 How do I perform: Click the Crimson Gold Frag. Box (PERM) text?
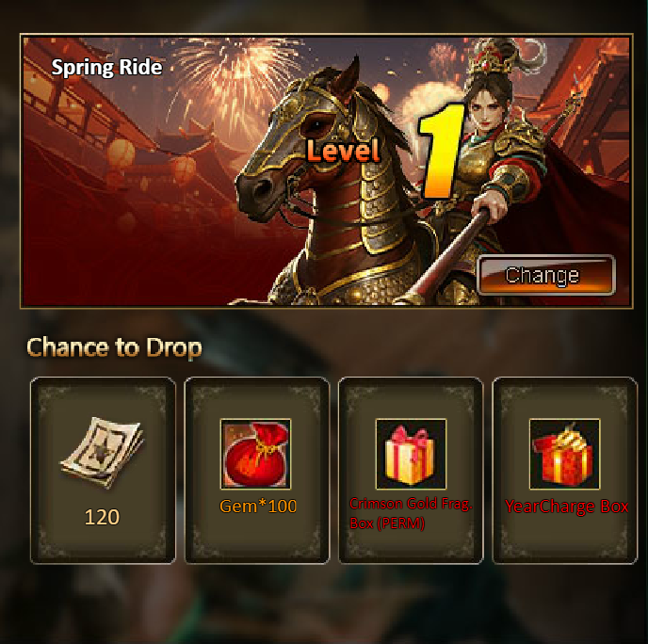(x=411, y=513)
